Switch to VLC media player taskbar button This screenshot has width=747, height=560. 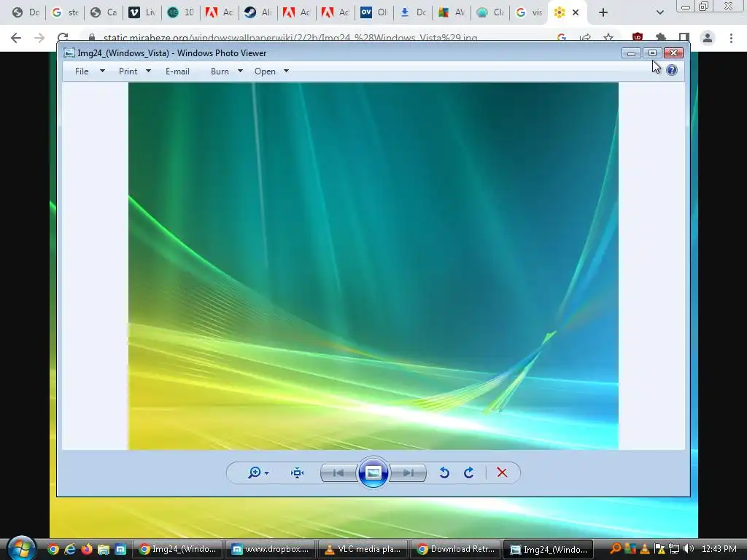[x=363, y=550]
